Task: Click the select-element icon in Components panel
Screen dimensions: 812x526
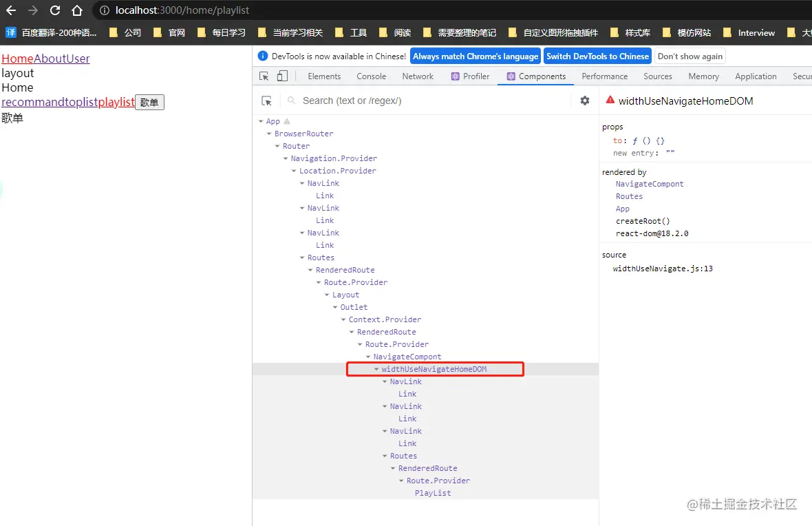Action: coord(267,101)
